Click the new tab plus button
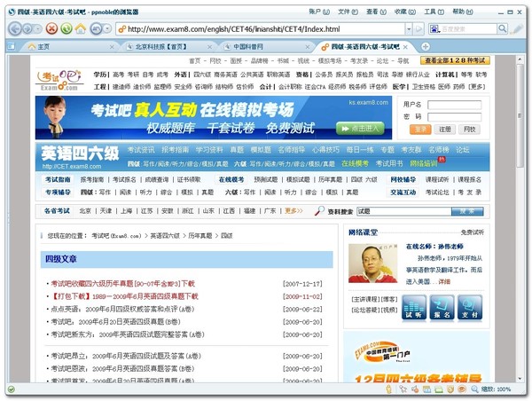The image size is (532, 401). 425,46
